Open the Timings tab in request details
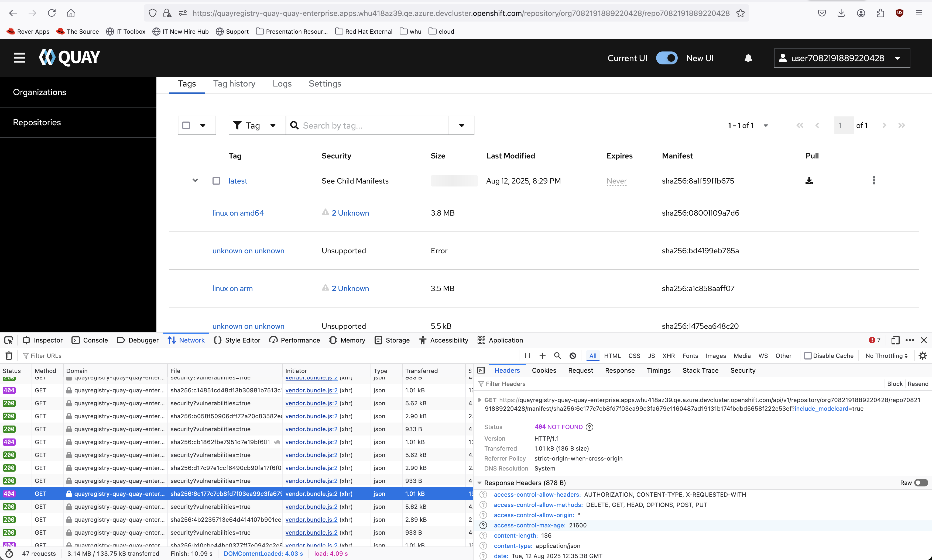 point(658,370)
